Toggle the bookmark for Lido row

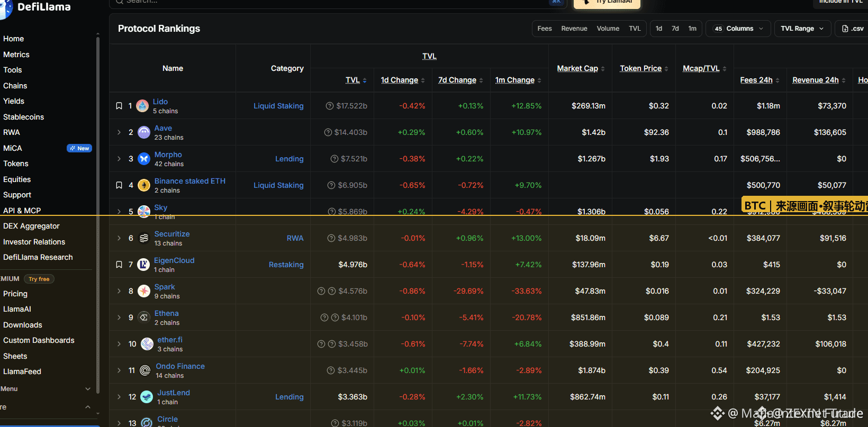[119, 106]
